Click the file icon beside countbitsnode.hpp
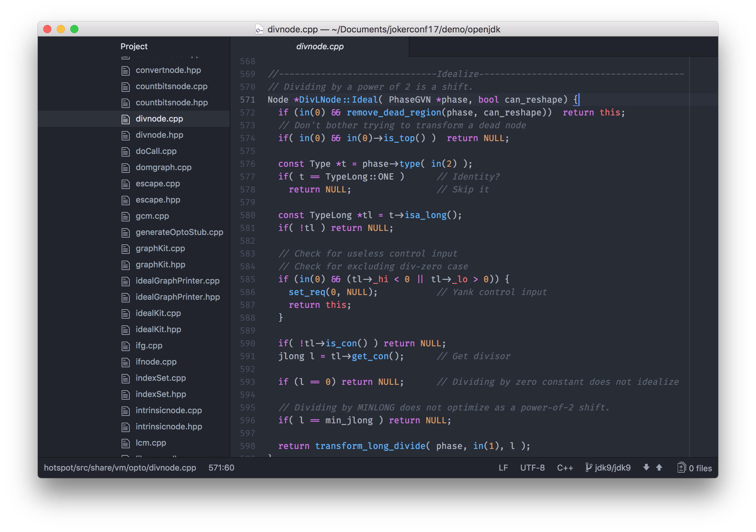The width and height of the screenshot is (756, 532). pyautogui.click(x=126, y=103)
